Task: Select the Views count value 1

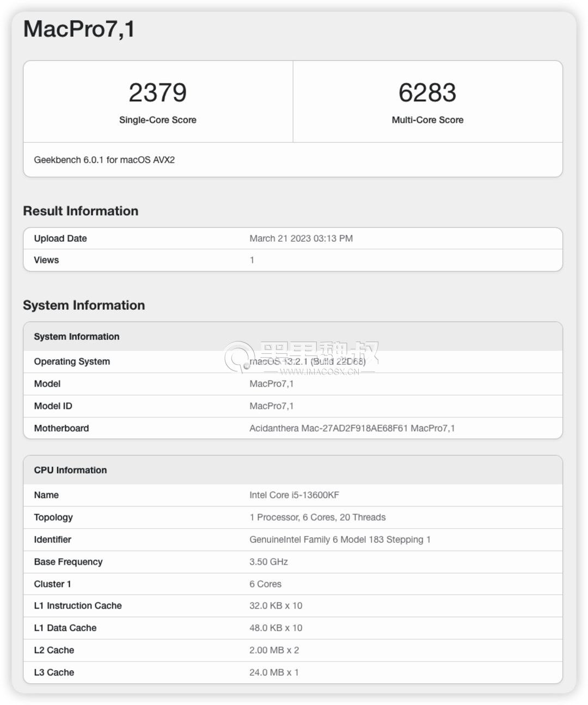Action: (x=252, y=260)
